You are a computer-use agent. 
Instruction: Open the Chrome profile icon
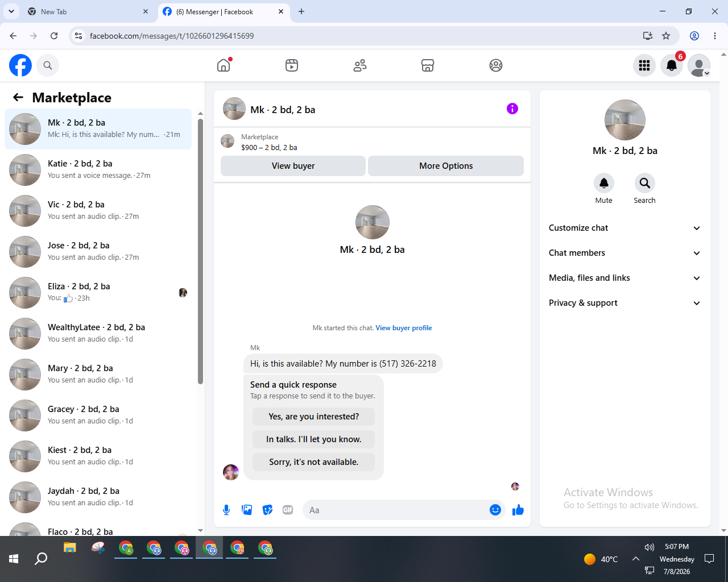click(x=694, y=36)
